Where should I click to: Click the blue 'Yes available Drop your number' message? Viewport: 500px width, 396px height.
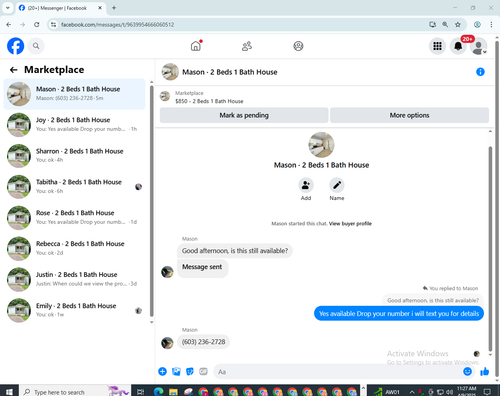pos(399,314)
